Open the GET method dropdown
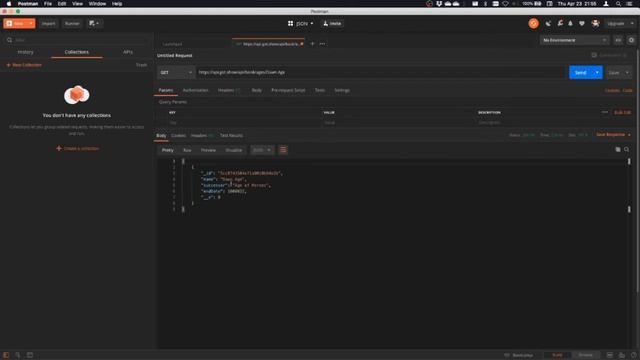This screenshot has height=360, width=640. (176, 72)
